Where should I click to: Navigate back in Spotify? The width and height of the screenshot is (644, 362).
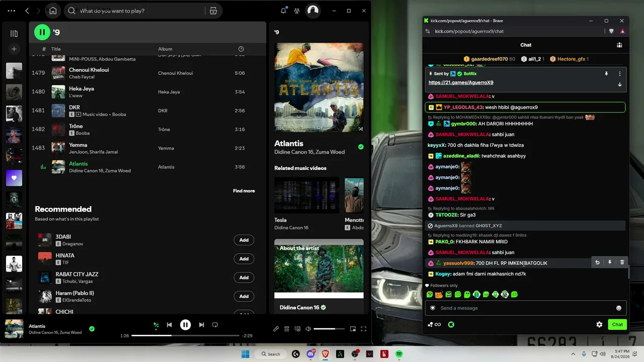tap(27, 11)
